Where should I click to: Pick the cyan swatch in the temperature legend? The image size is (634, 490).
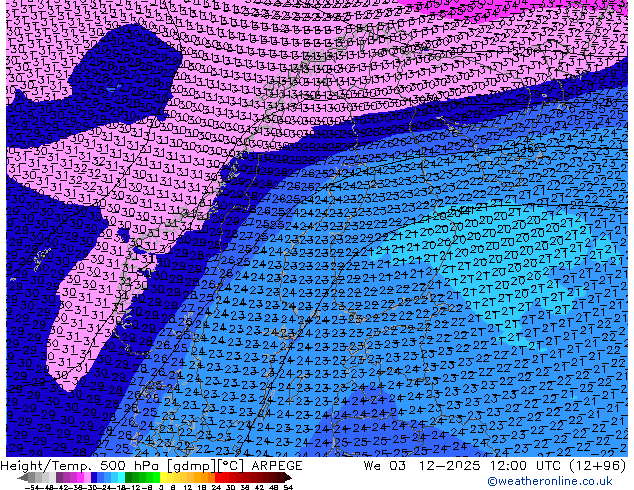[x=121, y=477]
